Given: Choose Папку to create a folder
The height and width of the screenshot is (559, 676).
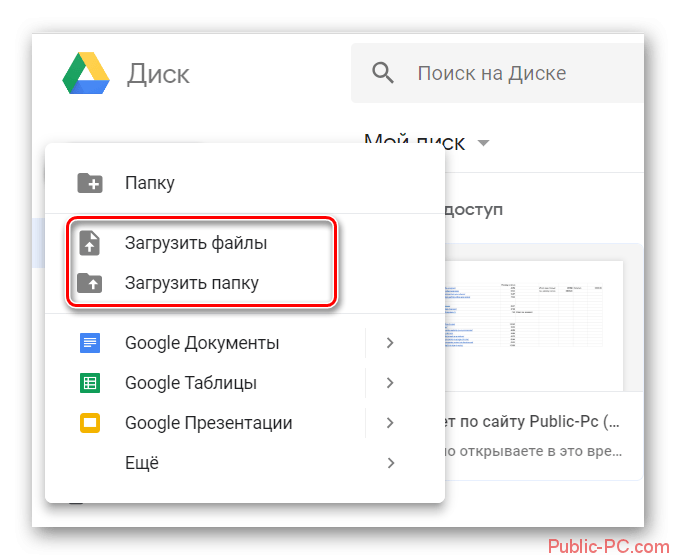Looking at the screenshot, I should (245, 183).
